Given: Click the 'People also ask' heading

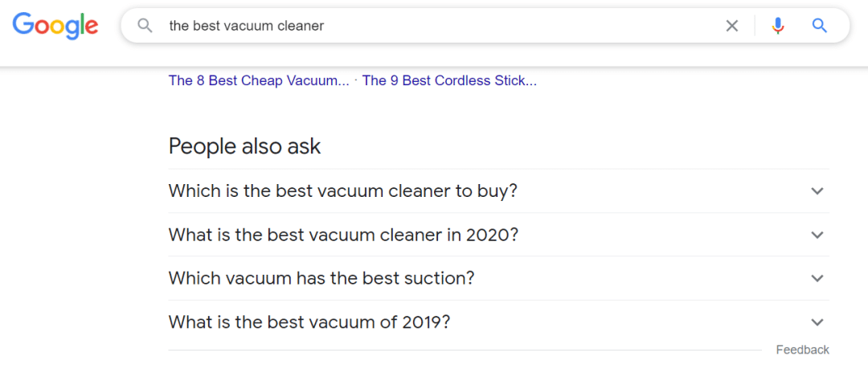Looking at the screenshot, I should pyautogui.click(x=244, y=146).
